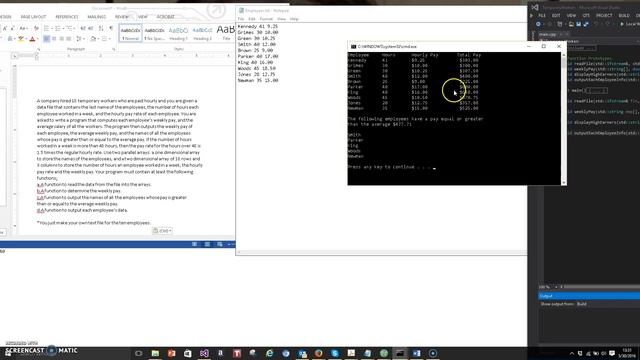Click the Shrink Font icon in Word
The image size is (640, 360).
point(13,28)
